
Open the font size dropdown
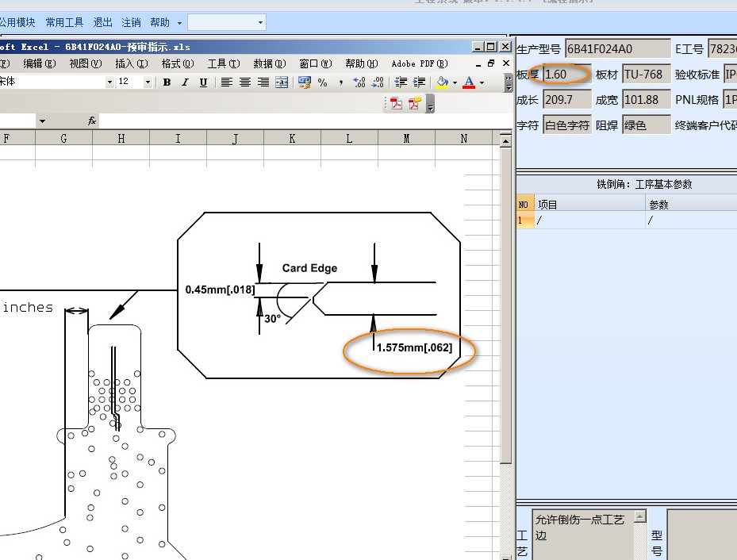point(148,82)
